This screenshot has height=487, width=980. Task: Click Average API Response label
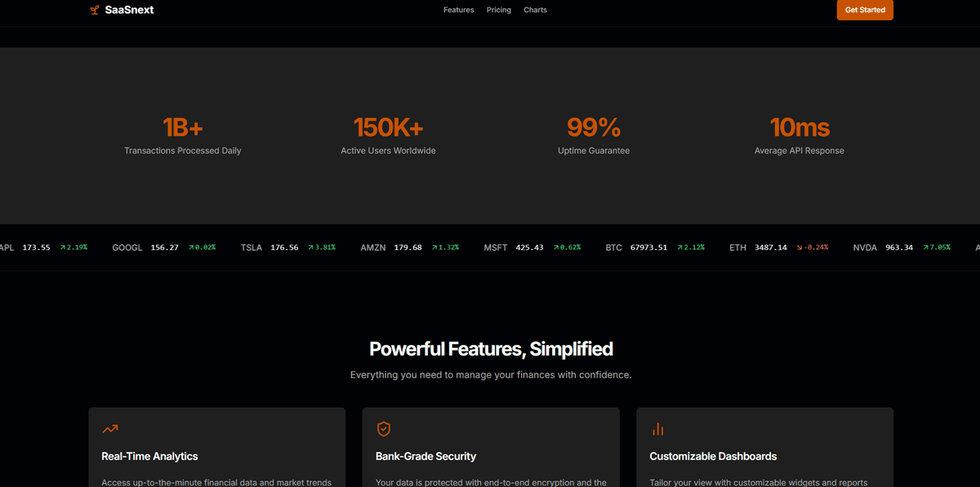(x=800, y=150)
